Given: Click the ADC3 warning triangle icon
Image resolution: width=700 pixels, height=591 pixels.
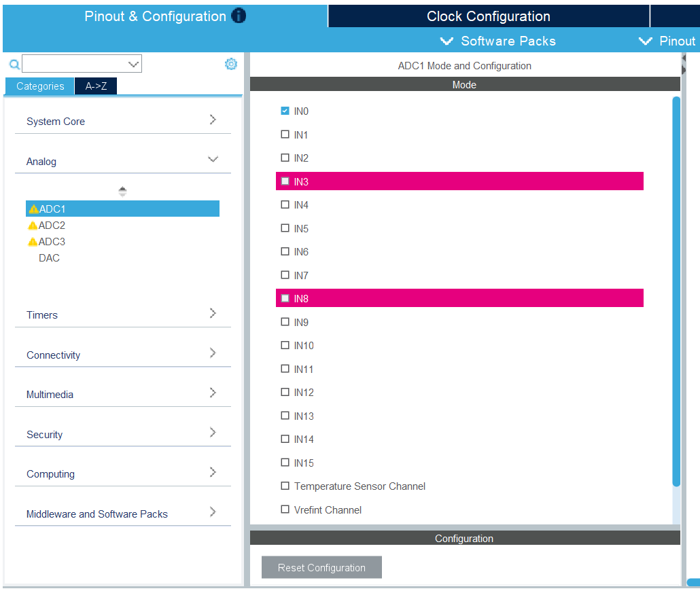Looking at the screenshot, I should click(33, 242).
